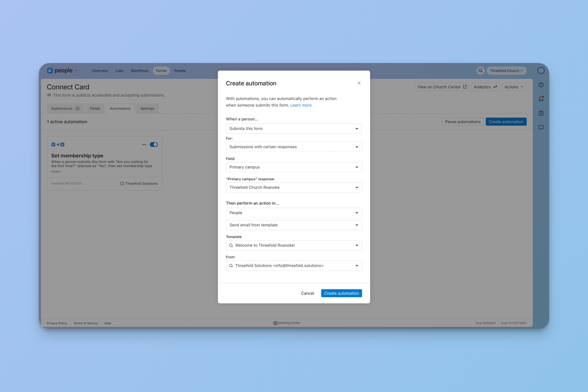The height and width of the screenshot is (392, 588).
Task: Open the Analytics button
Action: pos(486,87)
